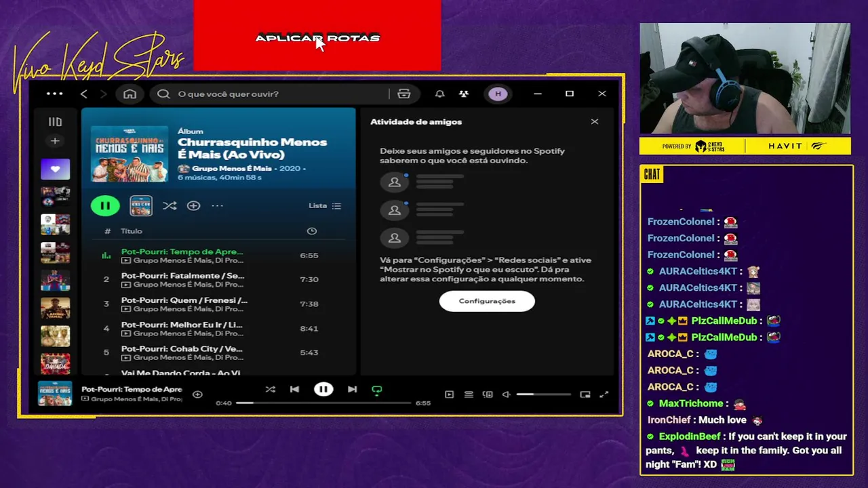This screenshot has height=488, width=868.
Task: Enable shuffle for the album
Action: (x=170, y=205)
